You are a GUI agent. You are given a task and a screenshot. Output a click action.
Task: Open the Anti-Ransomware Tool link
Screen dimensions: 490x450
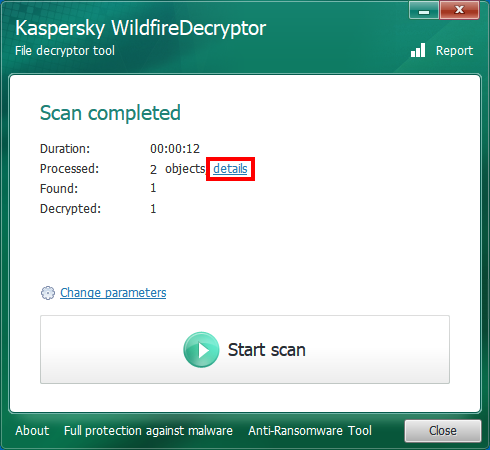pos(310,431)
